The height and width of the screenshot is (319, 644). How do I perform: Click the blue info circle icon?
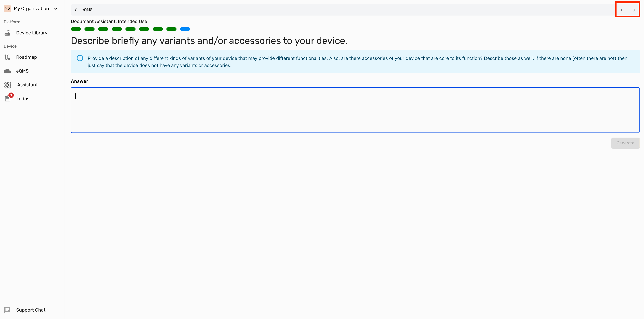pyautogui.click(x=80, y=58)
